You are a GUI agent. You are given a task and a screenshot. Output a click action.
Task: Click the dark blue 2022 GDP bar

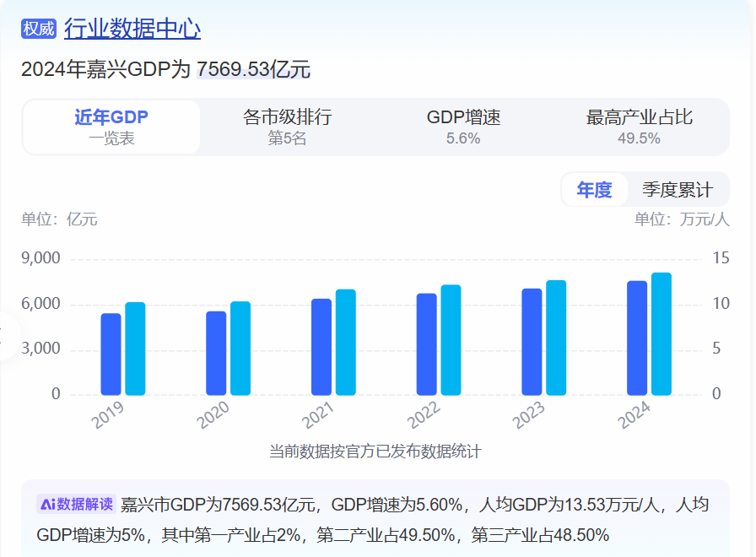(427, 344)
